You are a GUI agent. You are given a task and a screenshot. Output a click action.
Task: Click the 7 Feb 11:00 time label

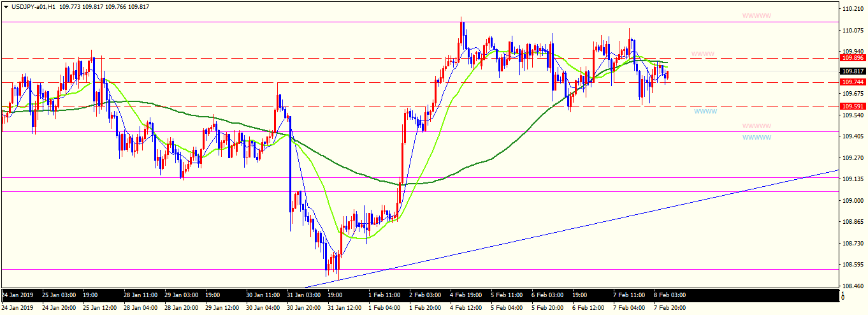(629, 295)
